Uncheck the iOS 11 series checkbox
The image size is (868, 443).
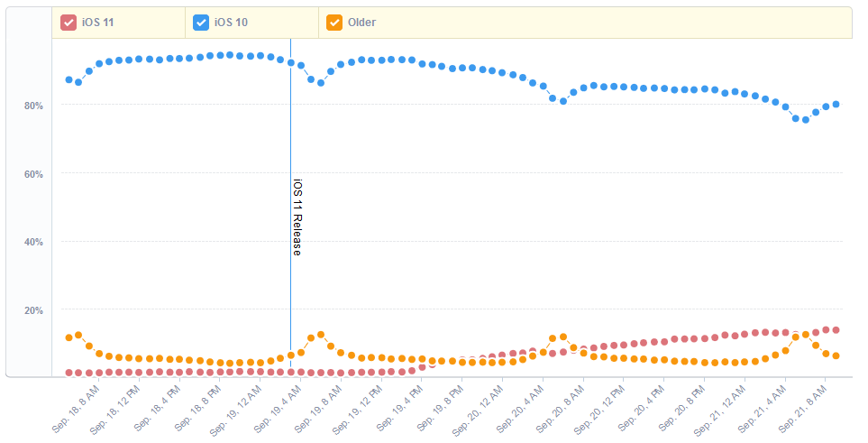69,23
